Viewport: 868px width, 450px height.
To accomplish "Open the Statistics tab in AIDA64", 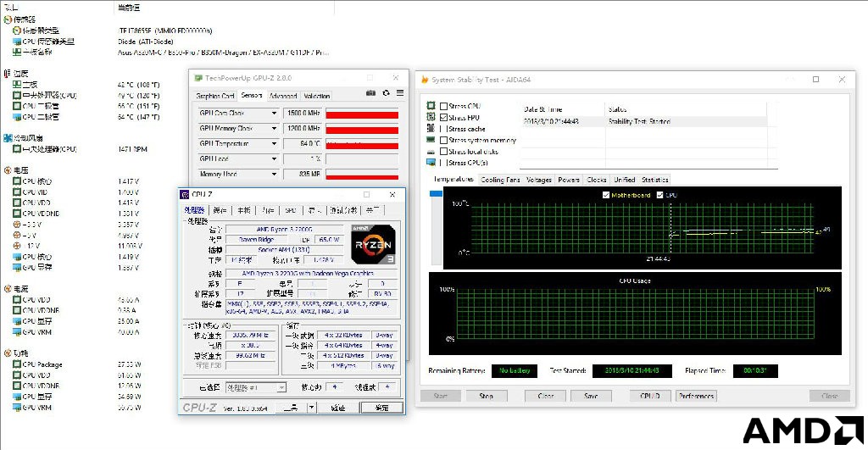I will point(655,180).
